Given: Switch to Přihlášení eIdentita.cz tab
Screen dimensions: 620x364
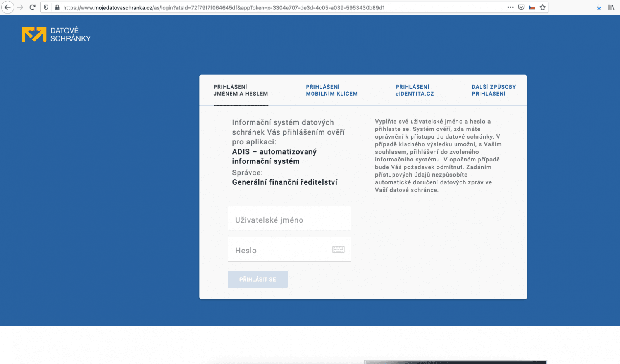Looking at the screenshot, I should point(415,90).
